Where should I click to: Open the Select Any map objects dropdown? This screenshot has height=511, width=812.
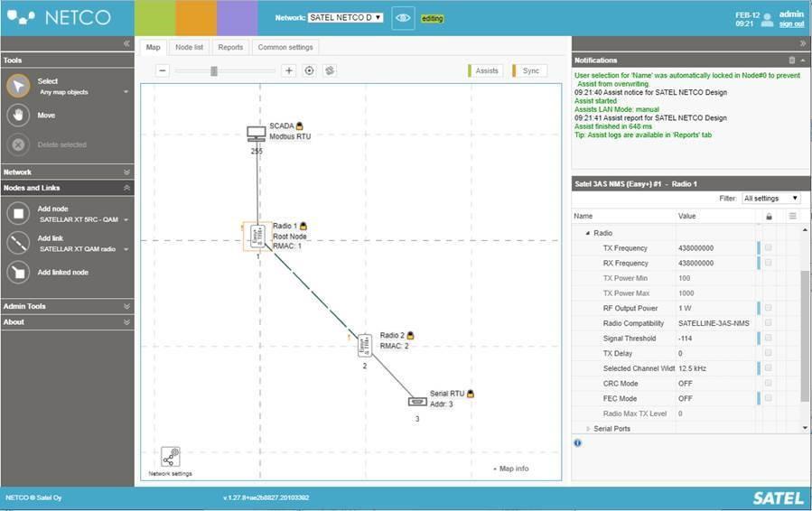126,92
